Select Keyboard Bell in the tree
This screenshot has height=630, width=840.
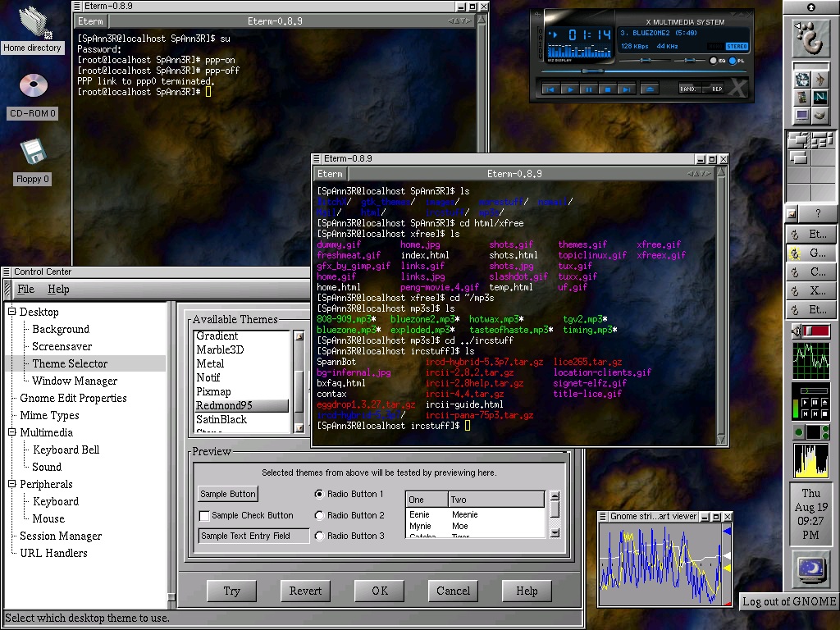coord(66,450)
